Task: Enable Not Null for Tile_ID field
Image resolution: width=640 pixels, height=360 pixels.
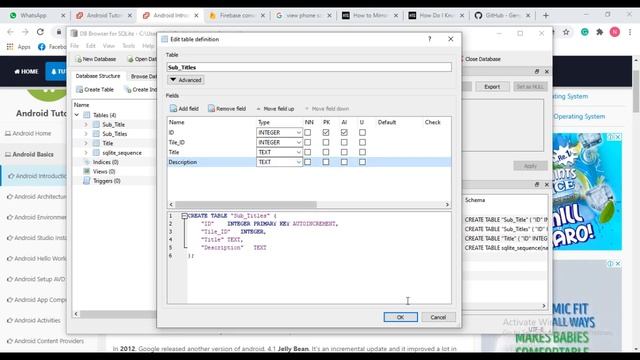Action: point(308,142)
